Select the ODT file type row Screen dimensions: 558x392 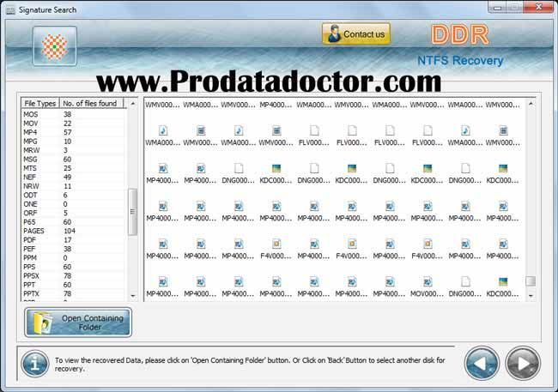click(x=74, y=195)
